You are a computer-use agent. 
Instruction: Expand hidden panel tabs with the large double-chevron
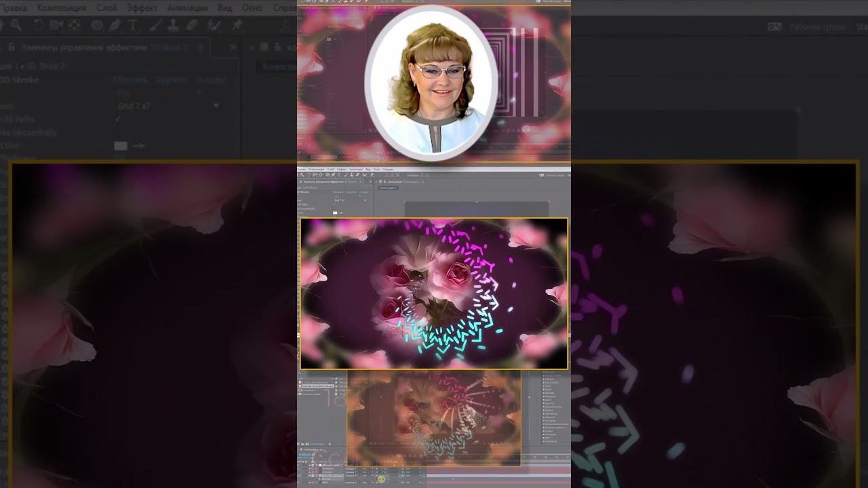click(233, 47)
